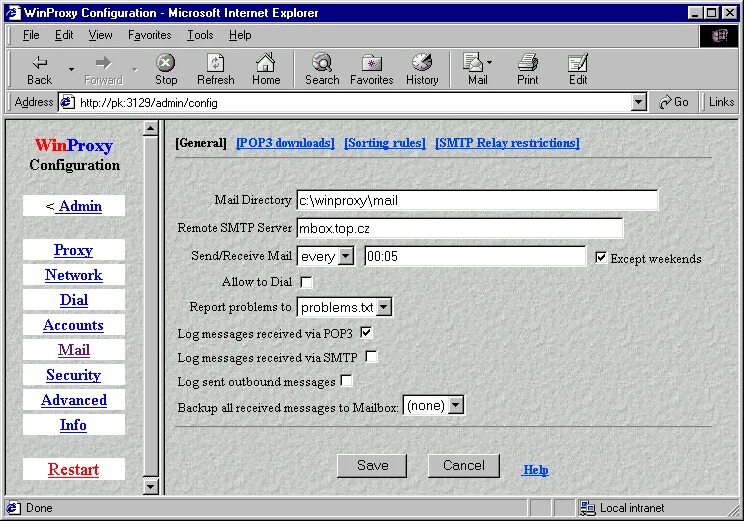Switch to Sorting rules tab link
This screenshot has width=744, height=521.
[385, 143]
